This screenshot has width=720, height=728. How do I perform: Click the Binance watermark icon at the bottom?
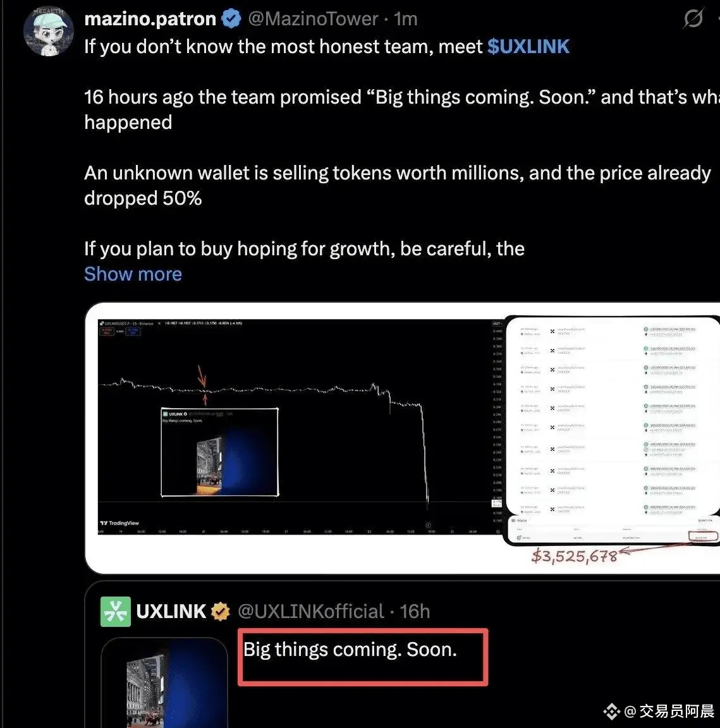[611, 711]
